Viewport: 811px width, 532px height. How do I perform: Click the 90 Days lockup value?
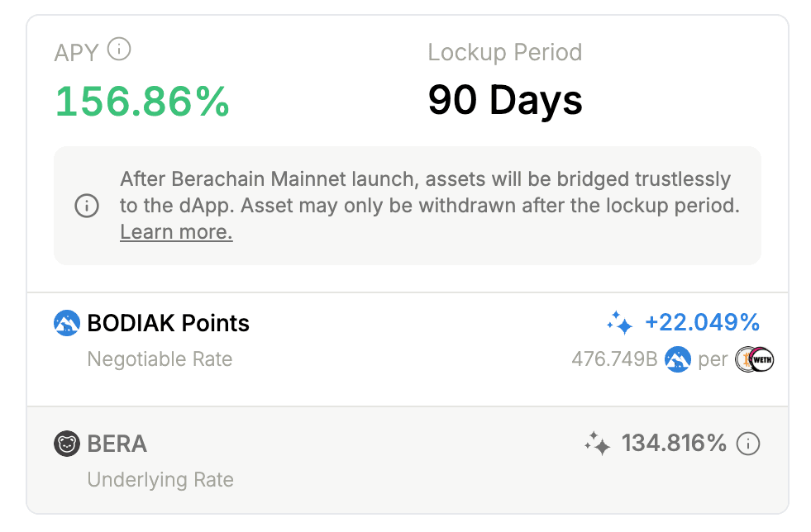click(504, 101)
